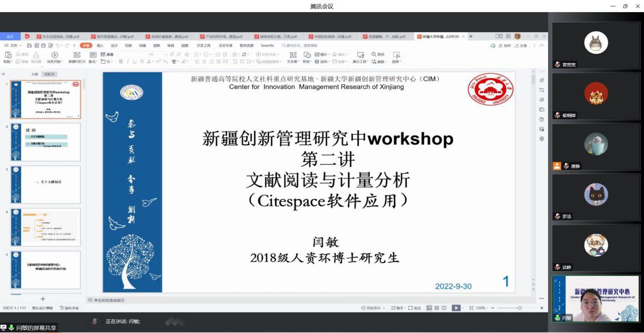
Task: Click the Print icon in quick access toolbar
Action: 43,45
